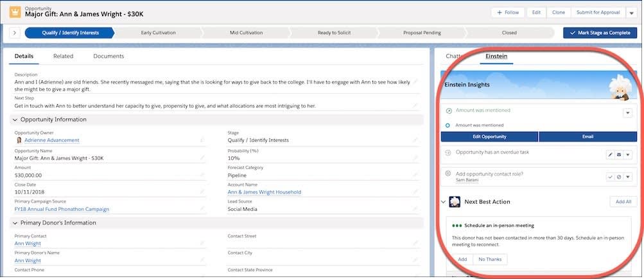The image size is (644, 279).
Task: Open the Ann & James Wright Household link
Action: (265, 192)
